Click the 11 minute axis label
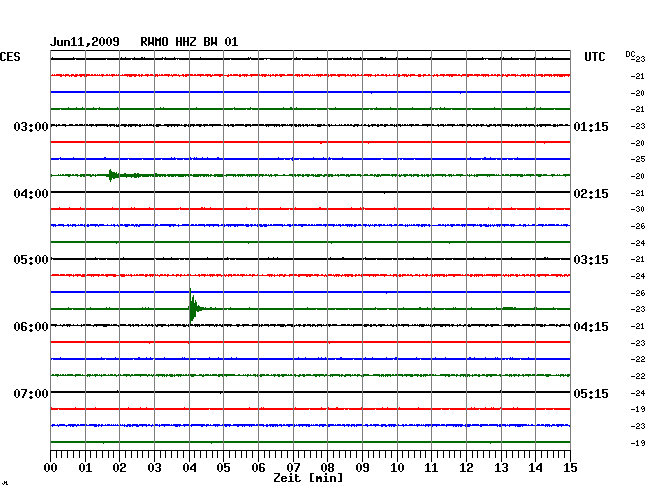 coord(432,467)
